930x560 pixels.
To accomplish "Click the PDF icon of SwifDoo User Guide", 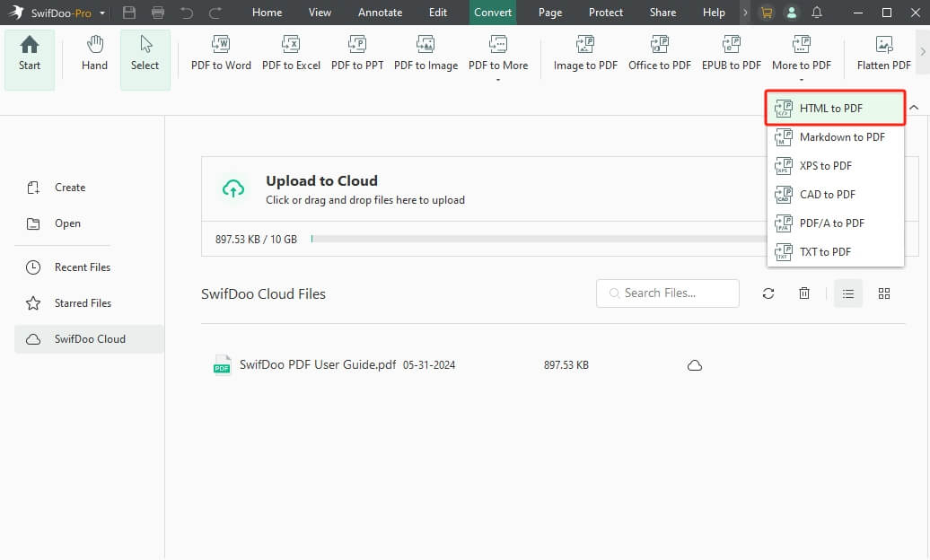I will 222,365.
